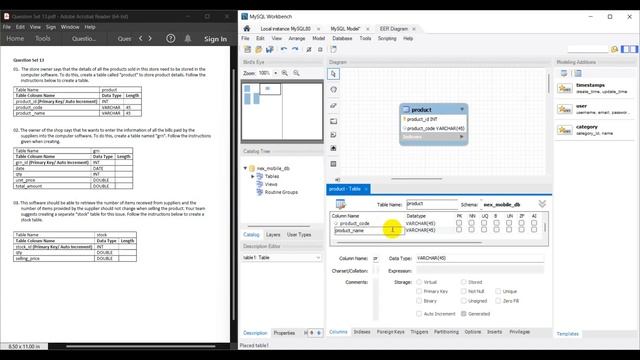Select the Stored storage radio button
Image resolution: width=640 pixels, height=360 pixels.
coord(463,282)
